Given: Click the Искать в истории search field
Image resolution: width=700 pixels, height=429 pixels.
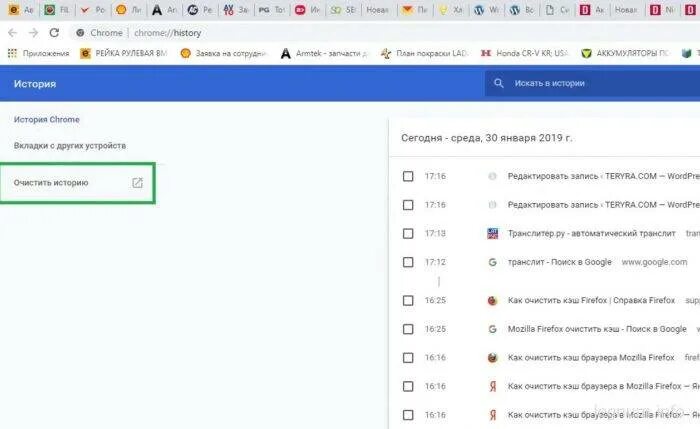Looking at the screenshot, I should [x=592, y=83].
